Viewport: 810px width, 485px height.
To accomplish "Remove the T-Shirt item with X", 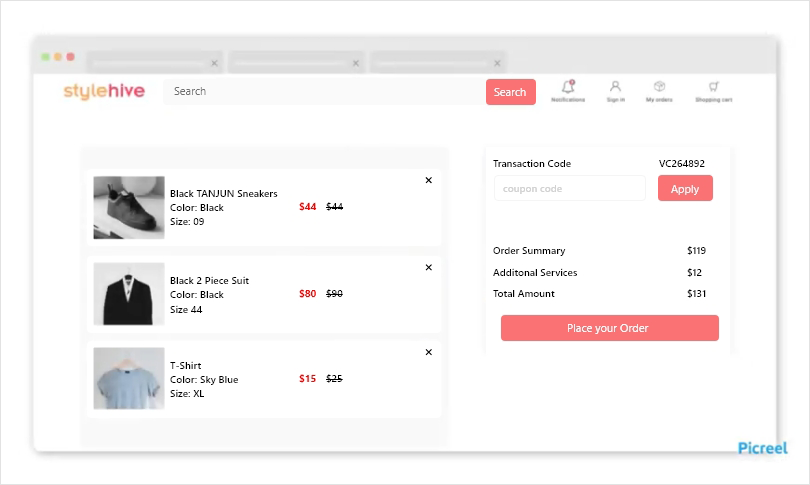I will (428, 352).
